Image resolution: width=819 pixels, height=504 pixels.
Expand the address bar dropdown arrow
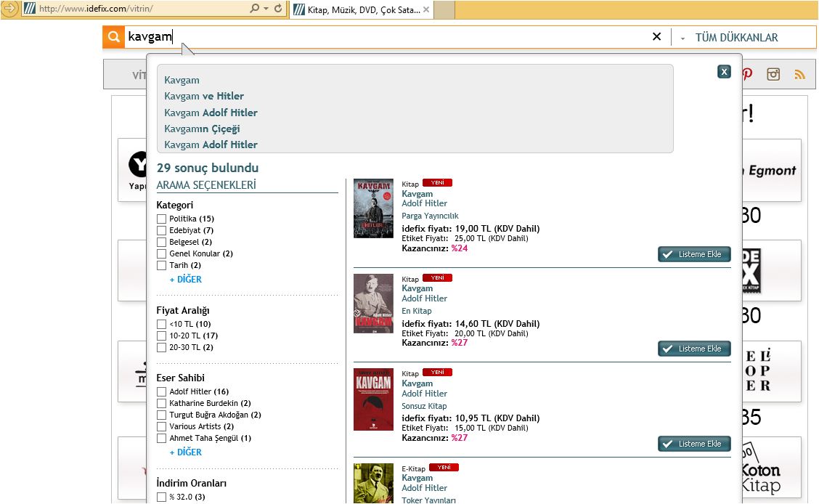266,9
